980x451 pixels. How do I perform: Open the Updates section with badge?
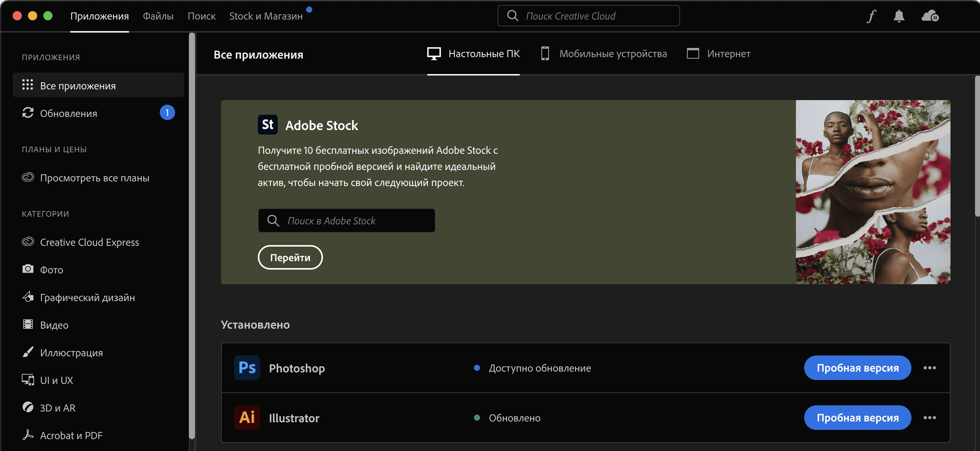pos(69,114)
